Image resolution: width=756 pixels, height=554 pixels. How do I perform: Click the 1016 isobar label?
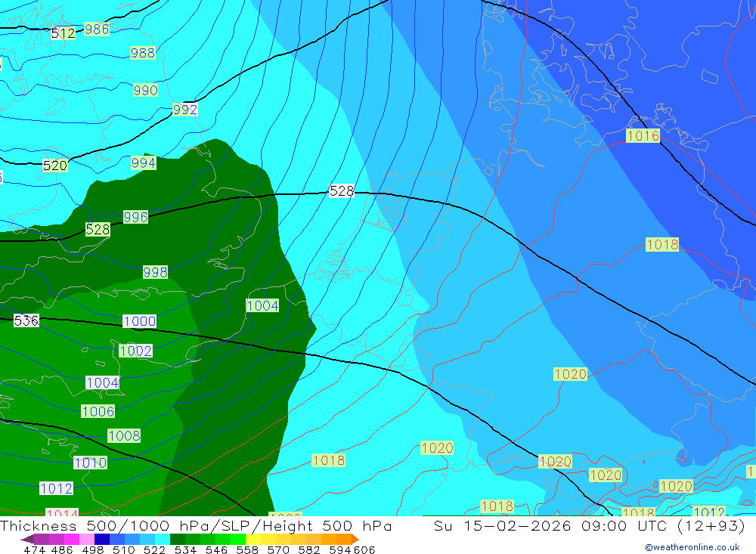coord(643,135)
